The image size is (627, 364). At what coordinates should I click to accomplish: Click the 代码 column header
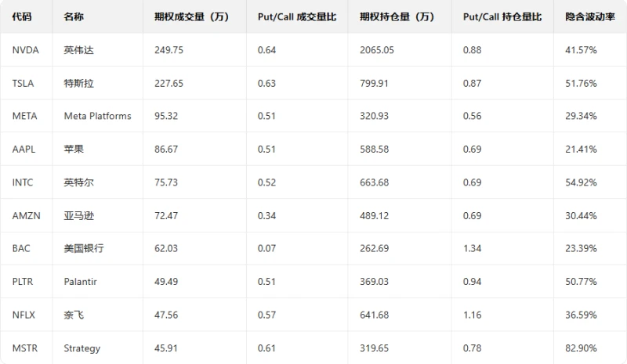point(22,16)
